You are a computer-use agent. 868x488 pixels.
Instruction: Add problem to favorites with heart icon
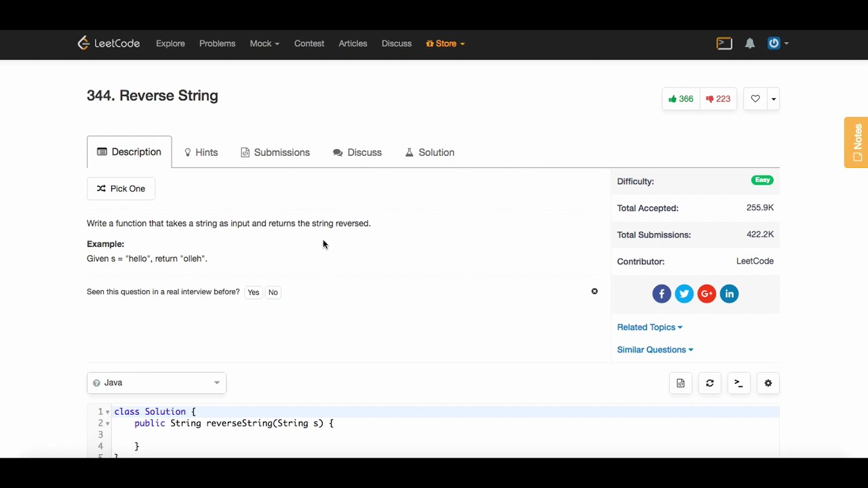coord(755,99)
